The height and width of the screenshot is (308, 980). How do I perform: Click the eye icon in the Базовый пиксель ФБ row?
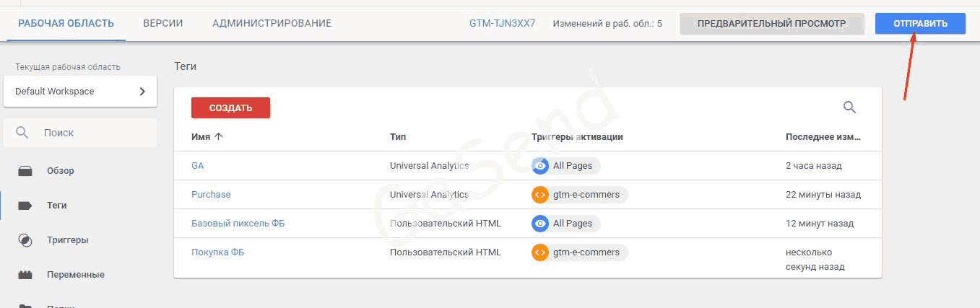coord(540,224)
